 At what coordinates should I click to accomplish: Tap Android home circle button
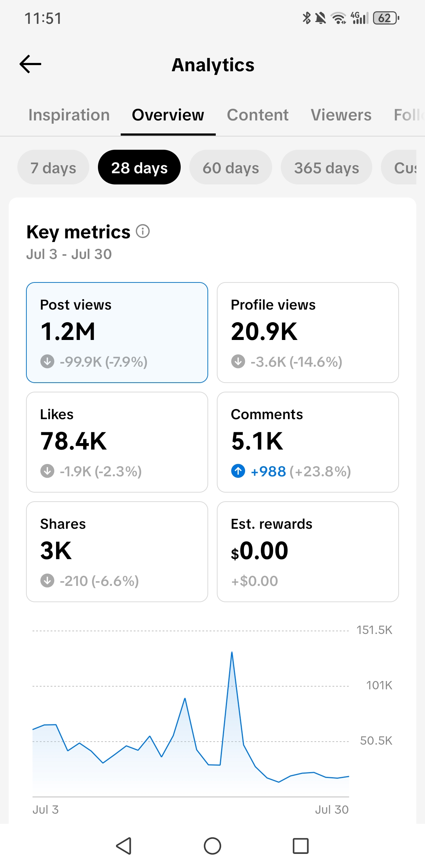click(212, 846)
